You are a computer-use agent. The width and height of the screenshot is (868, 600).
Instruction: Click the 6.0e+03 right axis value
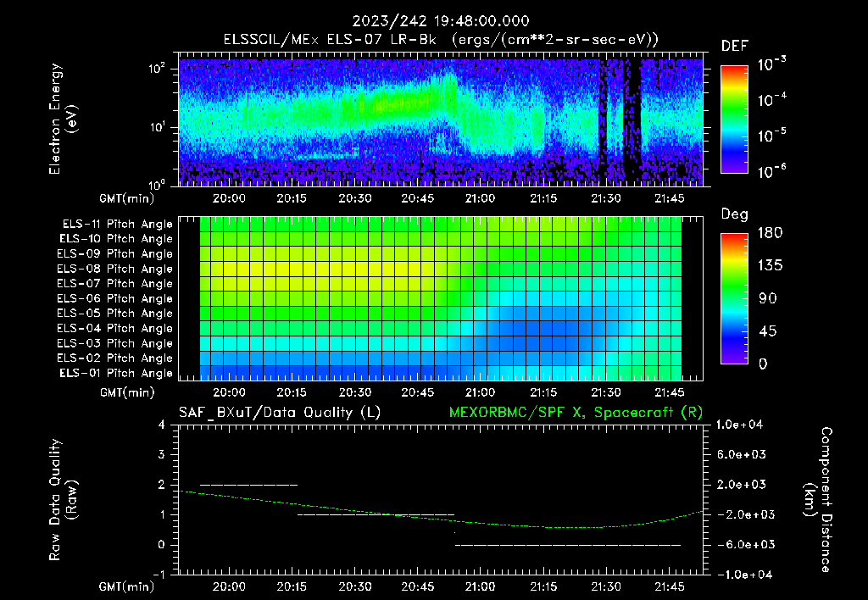tap(741, 455)
